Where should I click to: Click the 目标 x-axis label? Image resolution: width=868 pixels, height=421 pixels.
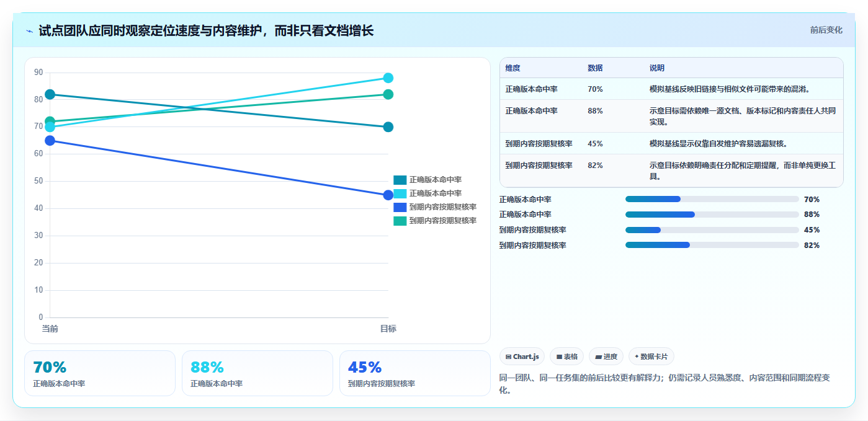[x=388, y=329]
